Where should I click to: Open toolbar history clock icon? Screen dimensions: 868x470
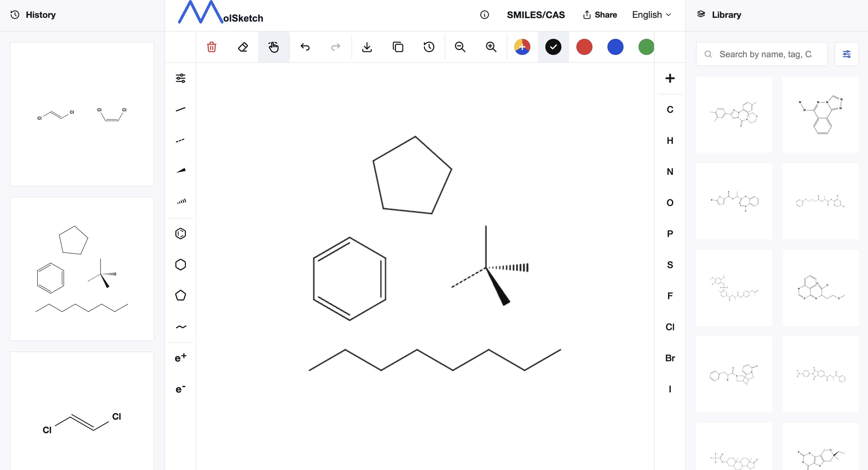point(429,47)
